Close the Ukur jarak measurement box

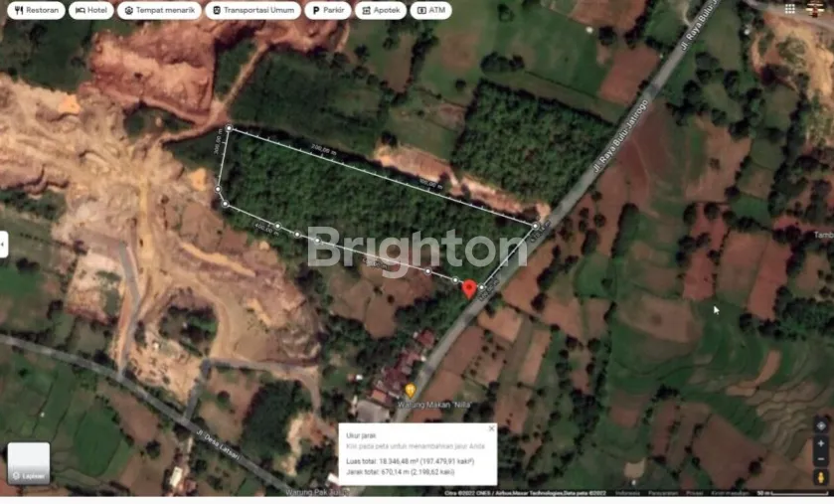pos(491,428)
